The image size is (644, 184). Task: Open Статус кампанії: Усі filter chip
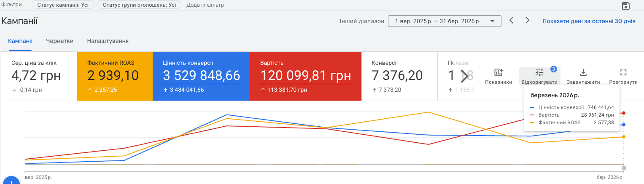(63, 5)
